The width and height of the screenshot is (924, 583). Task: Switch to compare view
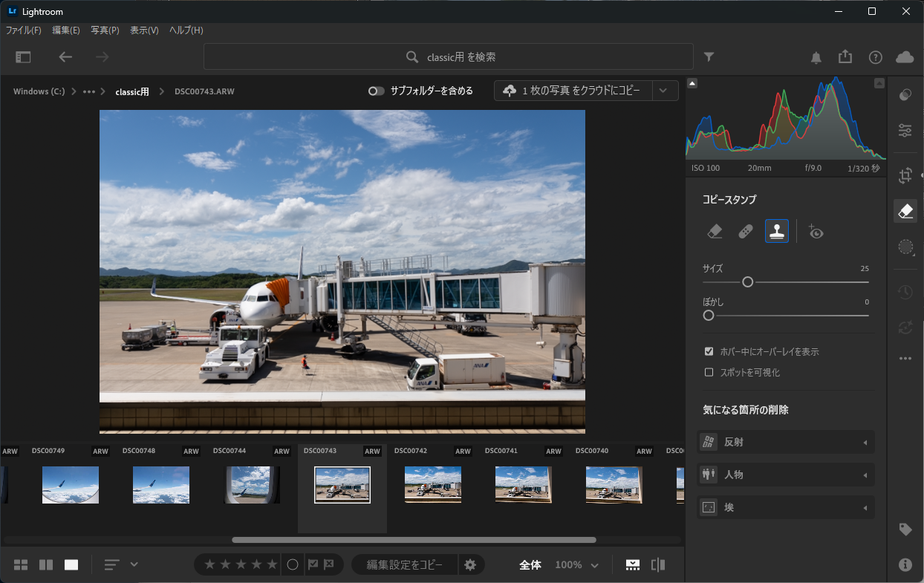pyautogui.click(x=46, y=564)
